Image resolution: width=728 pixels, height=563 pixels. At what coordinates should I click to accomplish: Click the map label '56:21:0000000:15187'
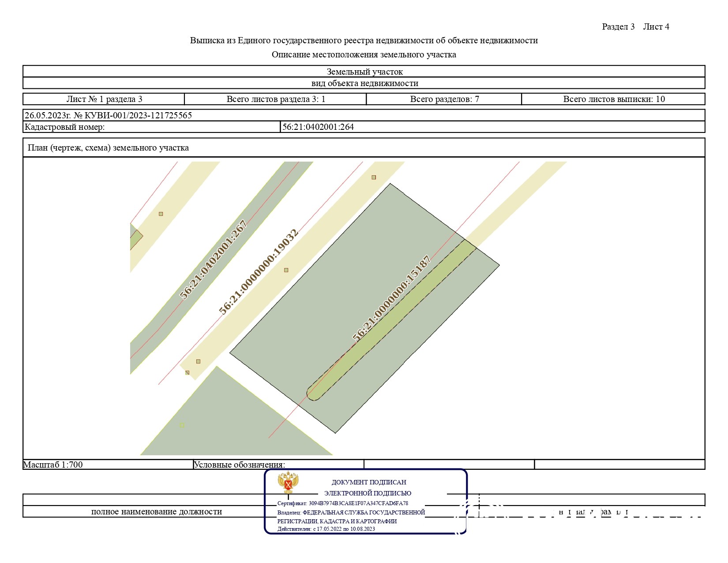pyautogui.click(x=392, y=298)
